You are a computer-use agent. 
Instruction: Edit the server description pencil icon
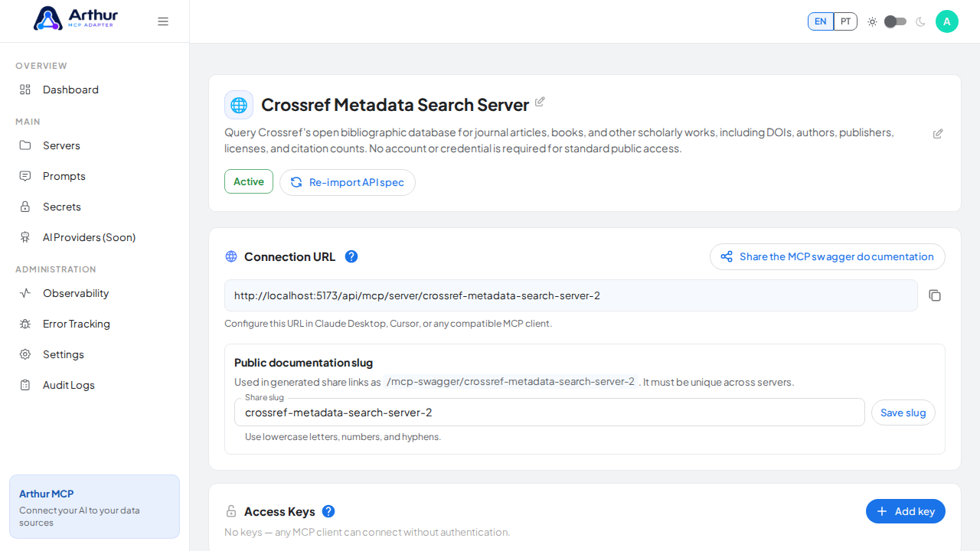click(938, 134)
